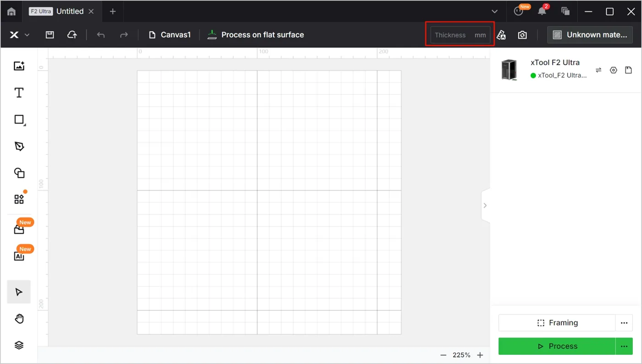Open more Process options
This screenshot has width=642, height=364.
pos(624,346)
